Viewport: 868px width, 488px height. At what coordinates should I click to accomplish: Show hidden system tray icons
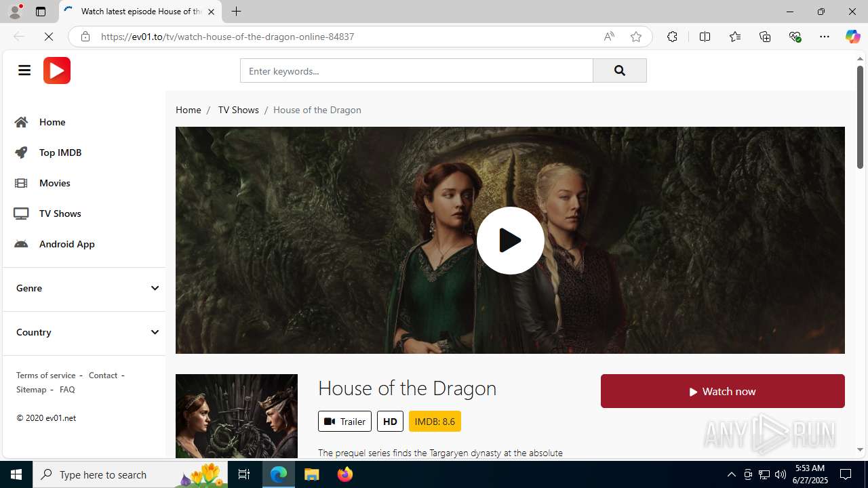(x=731, y=474)
